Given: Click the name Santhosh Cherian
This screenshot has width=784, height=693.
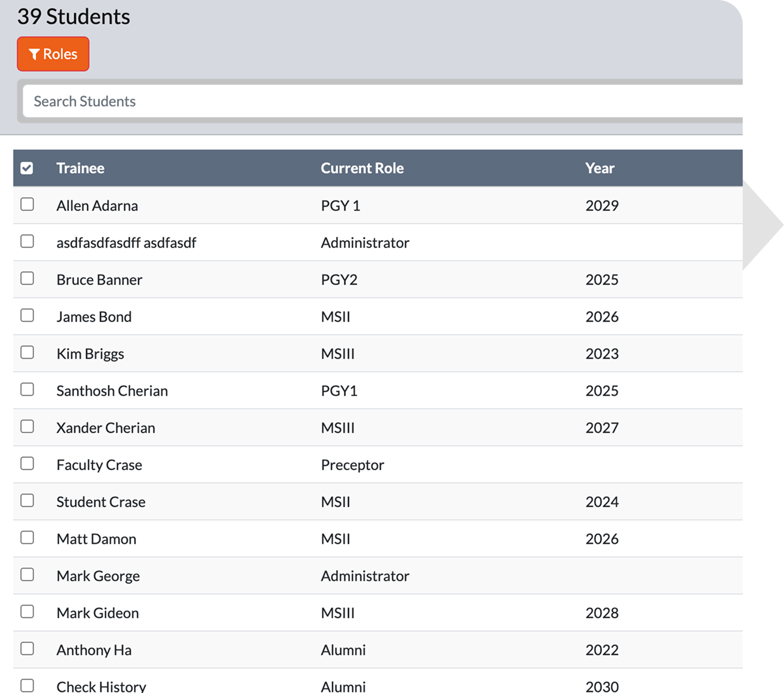Looking at the screenshot, I should (x=112, y=391).
